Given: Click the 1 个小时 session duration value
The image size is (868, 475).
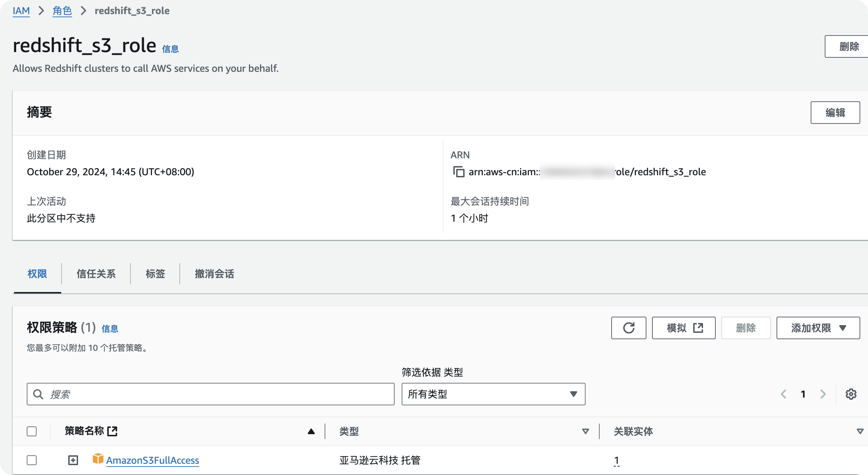Looking at the screenshot, I should click(x=470, y=218).
